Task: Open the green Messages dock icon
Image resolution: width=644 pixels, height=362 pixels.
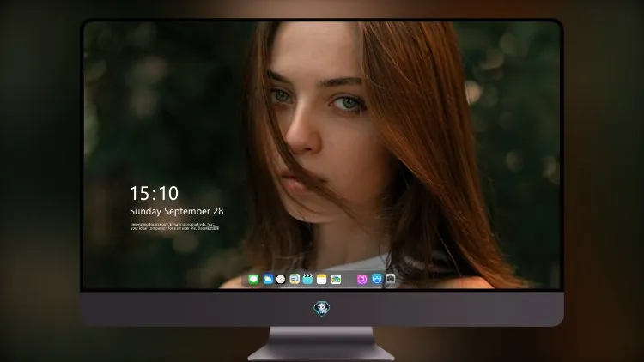Action: tap(253, 279)
